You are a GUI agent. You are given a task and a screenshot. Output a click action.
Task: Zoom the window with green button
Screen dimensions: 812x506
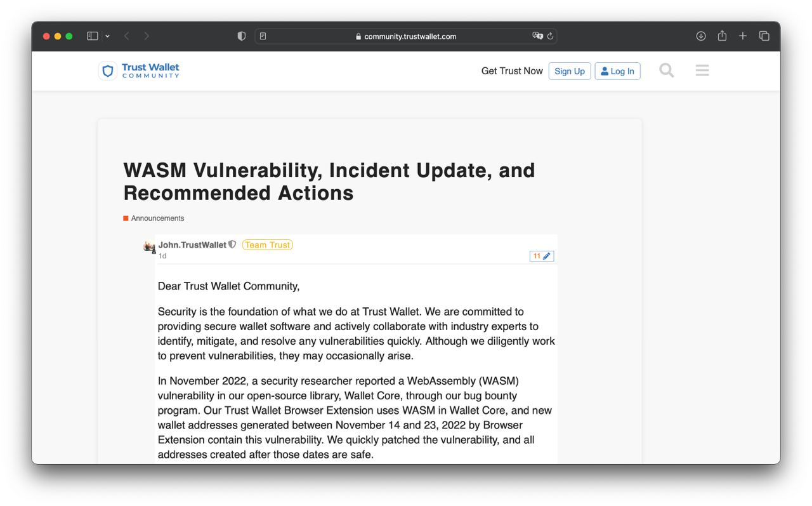pyautogui.click(x=69, y=36)
